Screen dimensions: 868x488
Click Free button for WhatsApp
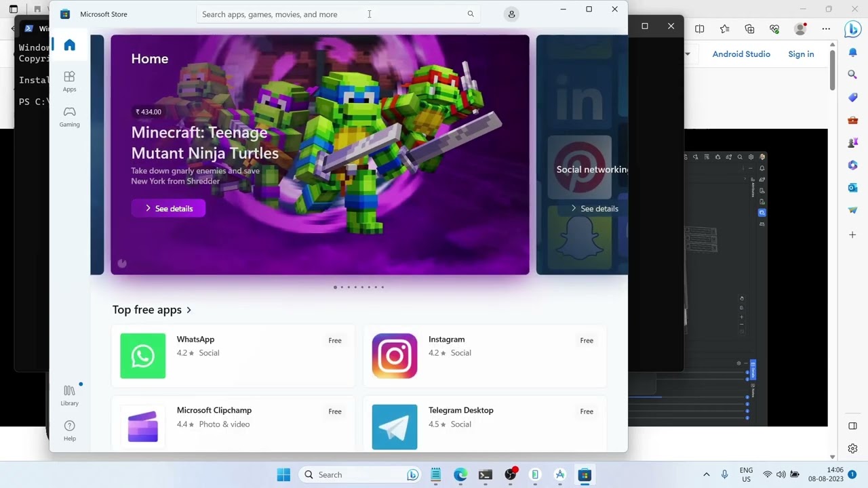[335, 340]
